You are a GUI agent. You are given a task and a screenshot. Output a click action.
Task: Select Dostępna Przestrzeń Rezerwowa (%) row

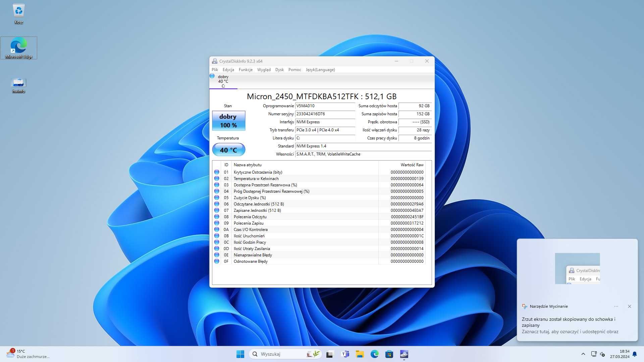[319, 185]
